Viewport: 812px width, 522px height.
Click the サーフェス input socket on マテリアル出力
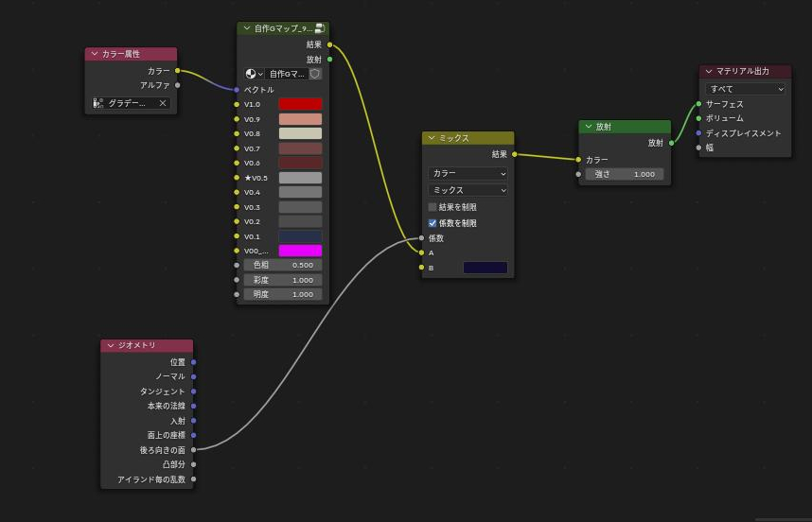coord(698,104)
